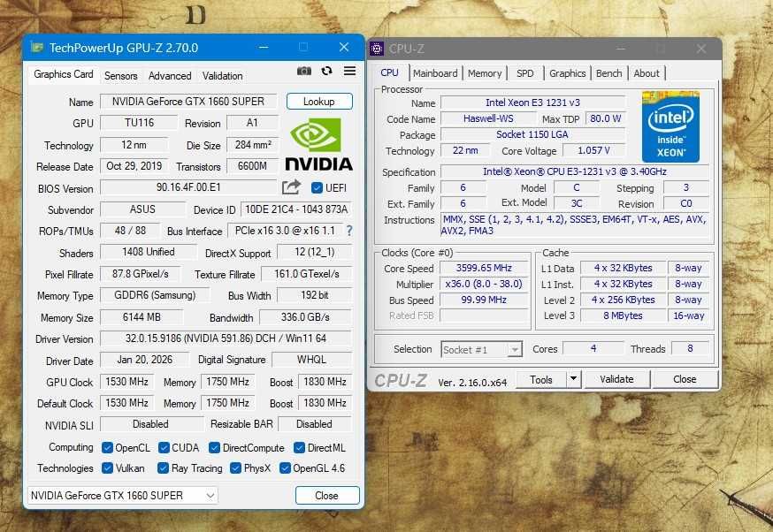The width and height of the screenshot is (773, 532).
Task: Click the Threads value 8
Action: click(690, 349)
